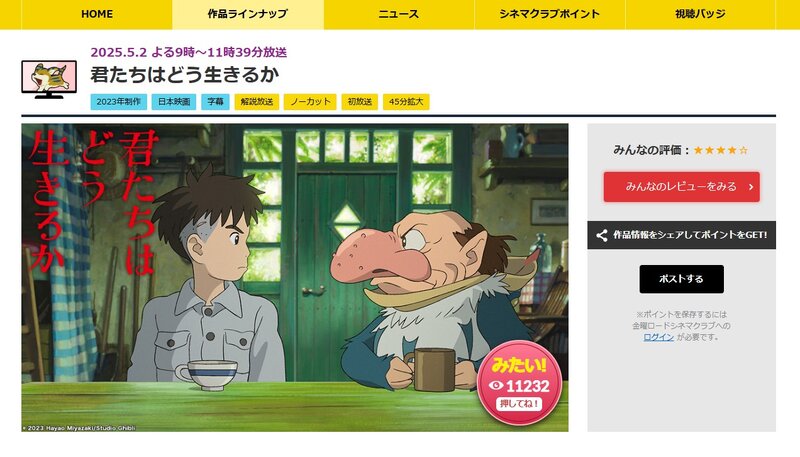Click the 2023年制作 tag
The image size is (800, 457).
click(118, 101)
